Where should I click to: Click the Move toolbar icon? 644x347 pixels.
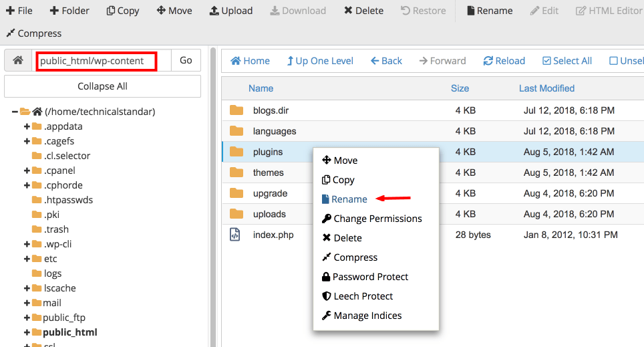[x=161, y=11]
